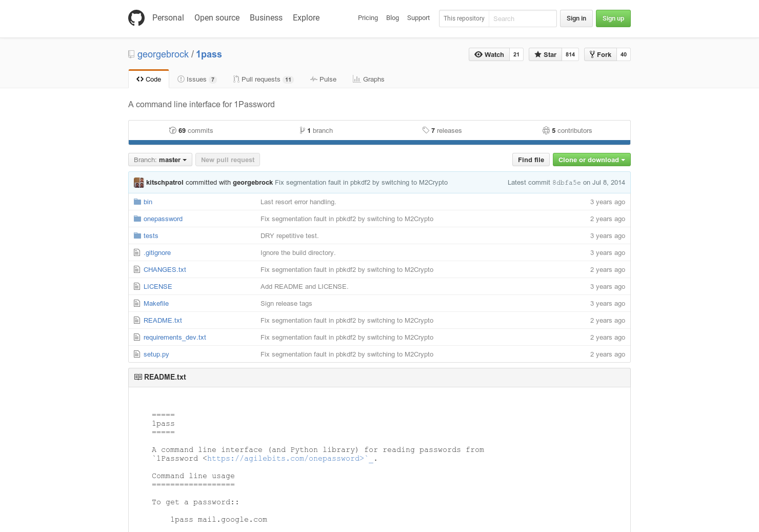Open the Graphs tab
The height and width of the screenshot is (532, 759).
368,79
